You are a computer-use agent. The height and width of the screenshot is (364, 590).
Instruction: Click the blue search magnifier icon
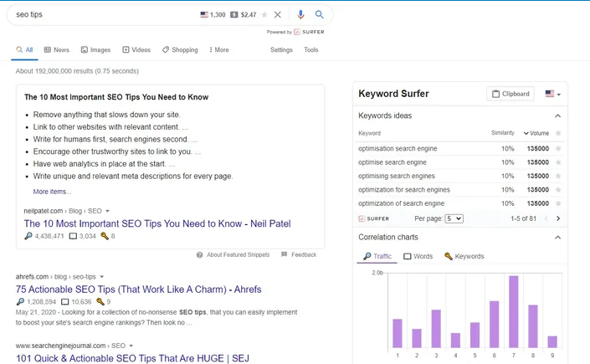click(x=319, y=15)
